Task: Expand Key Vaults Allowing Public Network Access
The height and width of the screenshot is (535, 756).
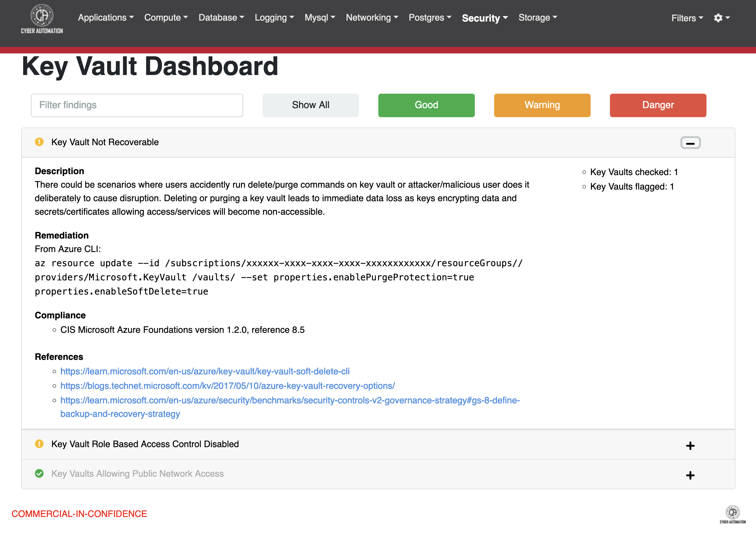Action: coord(690,475)
